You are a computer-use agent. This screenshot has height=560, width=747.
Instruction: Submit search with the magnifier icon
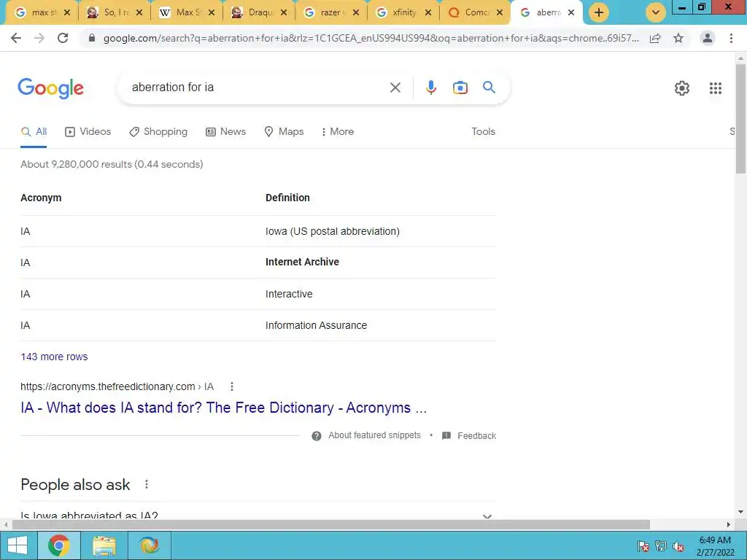click(489, 87)
